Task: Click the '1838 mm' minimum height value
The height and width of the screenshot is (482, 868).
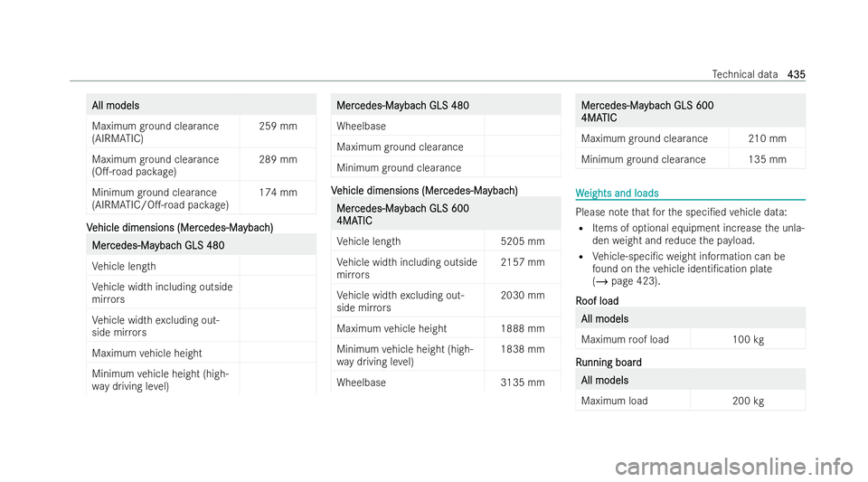Action: click(523, 349)
